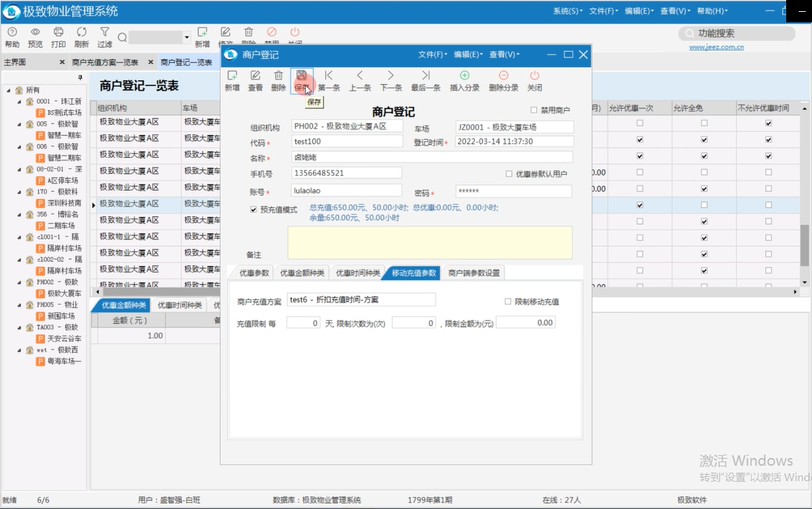Image resolution: width=812 pixels, height=509 pixels.
Task: Go to next record with 下一条
Action: [x=391, y=76]
